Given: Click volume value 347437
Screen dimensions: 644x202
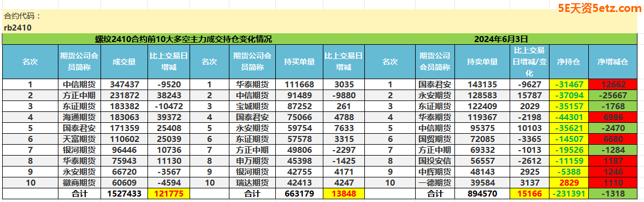Looking at the screenshot, I should tap(124, 85).
